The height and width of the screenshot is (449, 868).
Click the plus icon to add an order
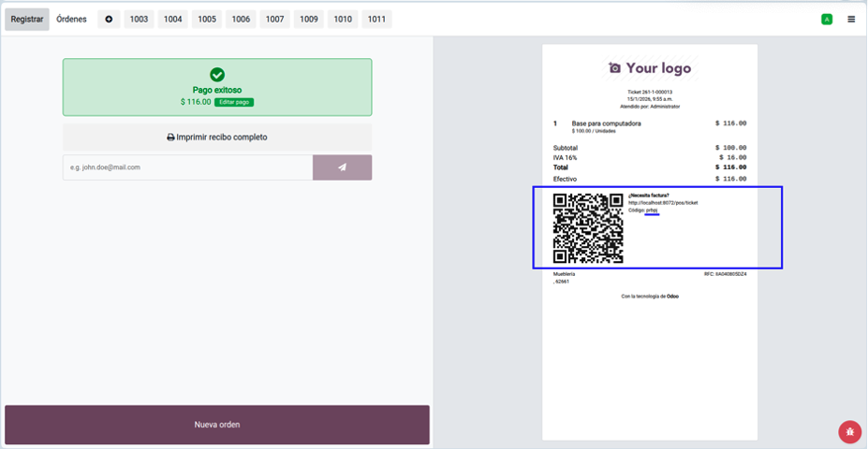click(x=109, y=20)
